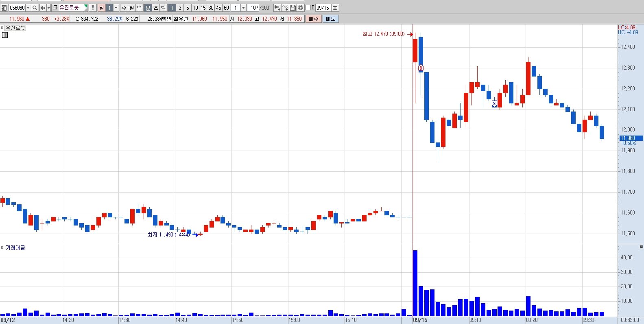Click the 최우선 bid price 11,950
This screenshot has width=644, height=324.
(x=220, y=19)
